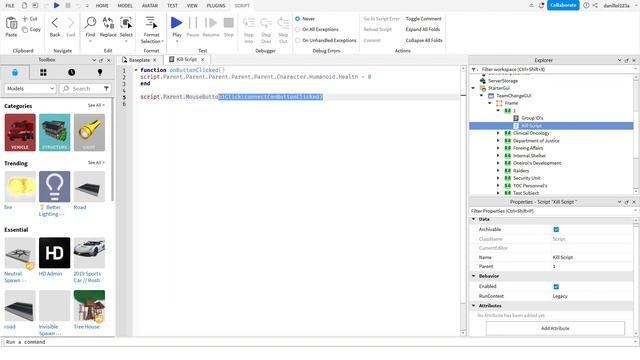
Task: Open the Toolbox creations lightbulb tab
Action: [100, 72]
